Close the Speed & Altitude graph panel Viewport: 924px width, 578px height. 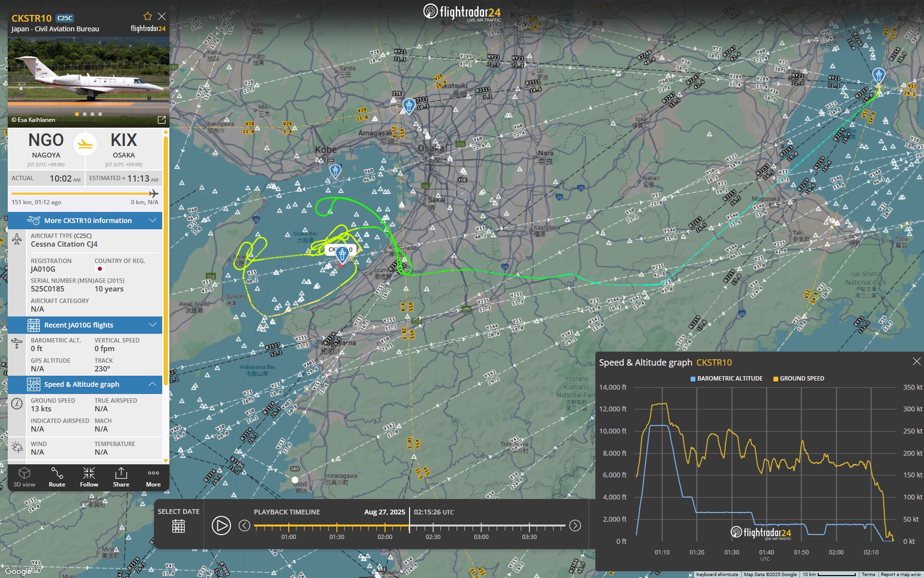917,361
